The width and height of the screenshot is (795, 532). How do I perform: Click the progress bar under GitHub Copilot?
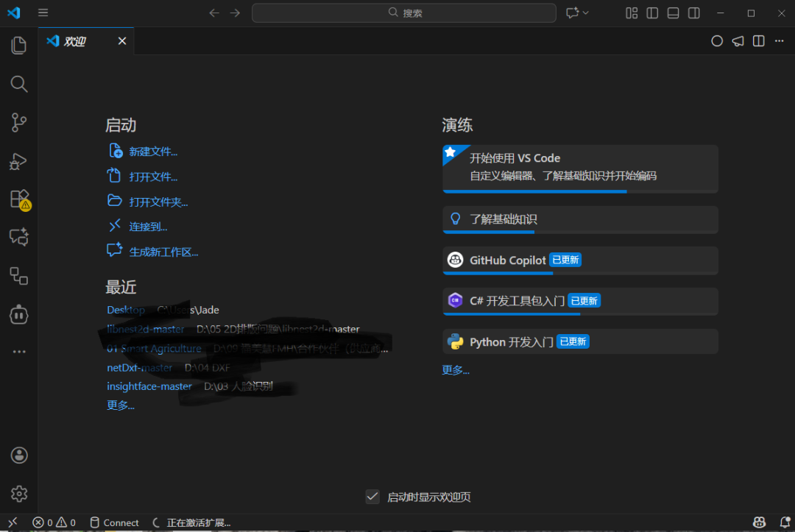point(580,273)
